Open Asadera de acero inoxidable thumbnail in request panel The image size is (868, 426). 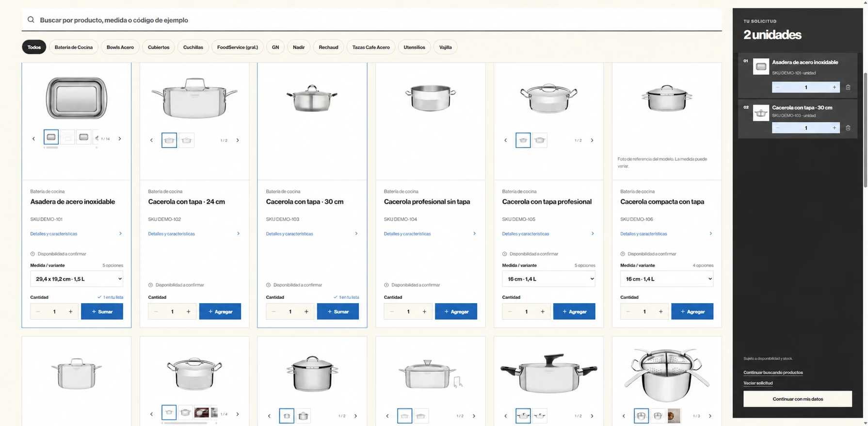pyautogui.click(x=761, y=66)
